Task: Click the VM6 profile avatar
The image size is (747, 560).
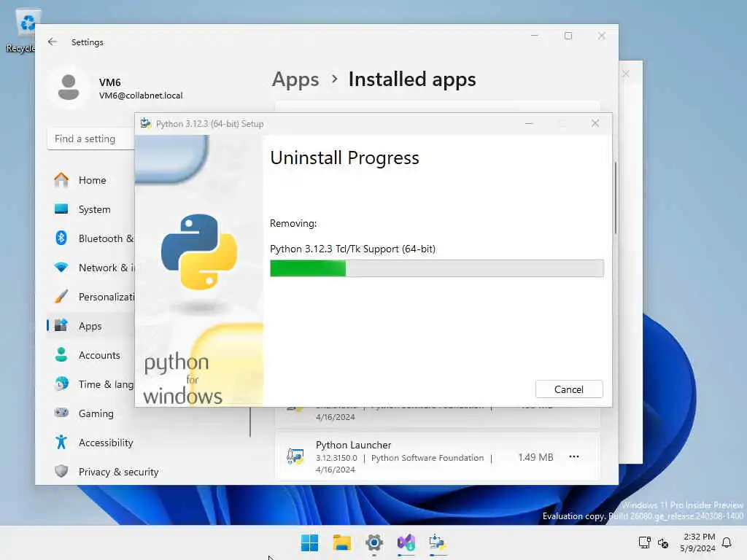Action: pyautogui.click(x=68, y=87)
